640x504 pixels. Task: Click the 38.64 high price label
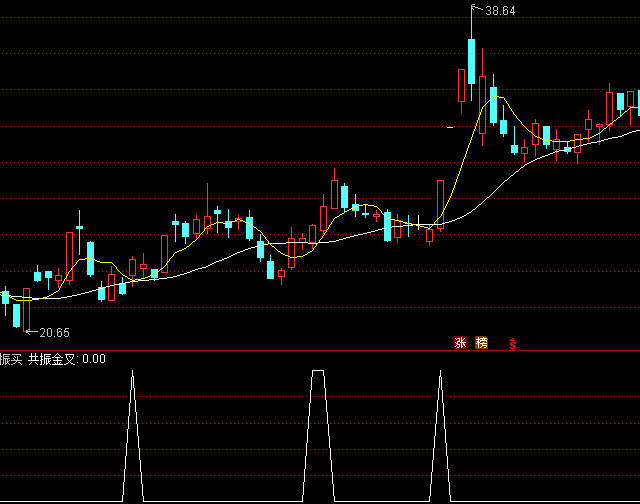[500, 11]
